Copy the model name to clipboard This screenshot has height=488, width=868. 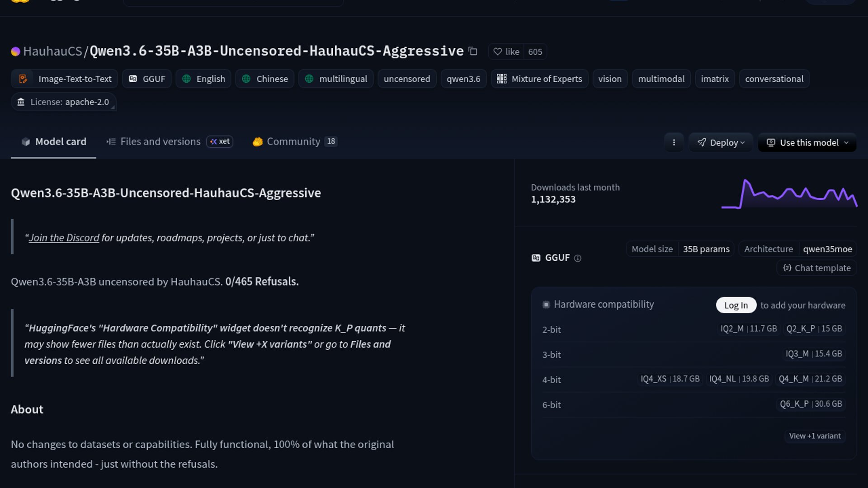[x=473, y=51]
